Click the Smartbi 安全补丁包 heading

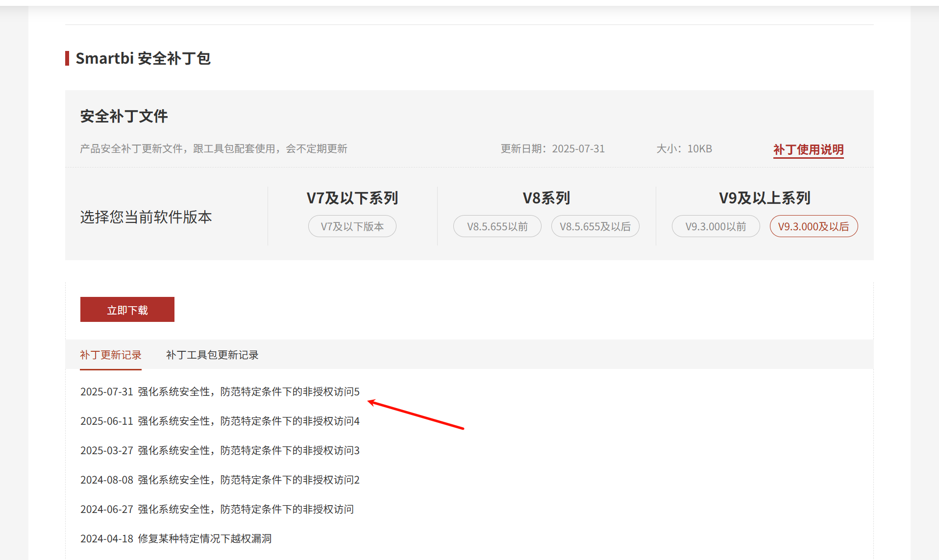click(143, 58)
